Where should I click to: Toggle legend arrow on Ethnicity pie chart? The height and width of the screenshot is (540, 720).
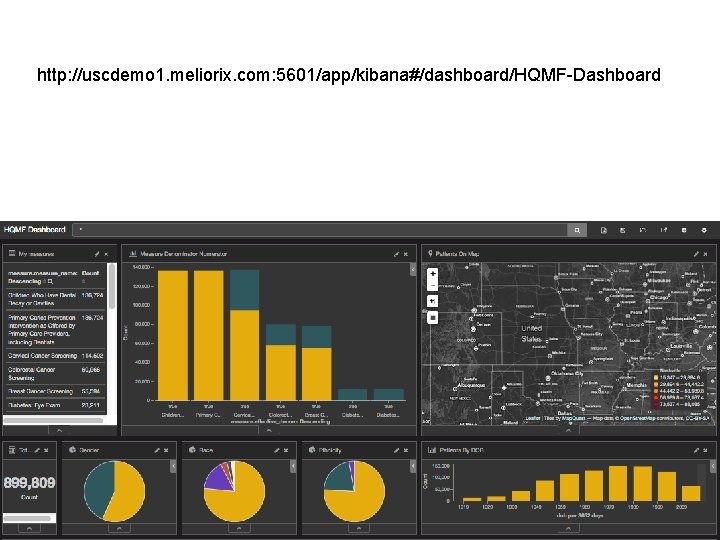click(x=413, y=467)
